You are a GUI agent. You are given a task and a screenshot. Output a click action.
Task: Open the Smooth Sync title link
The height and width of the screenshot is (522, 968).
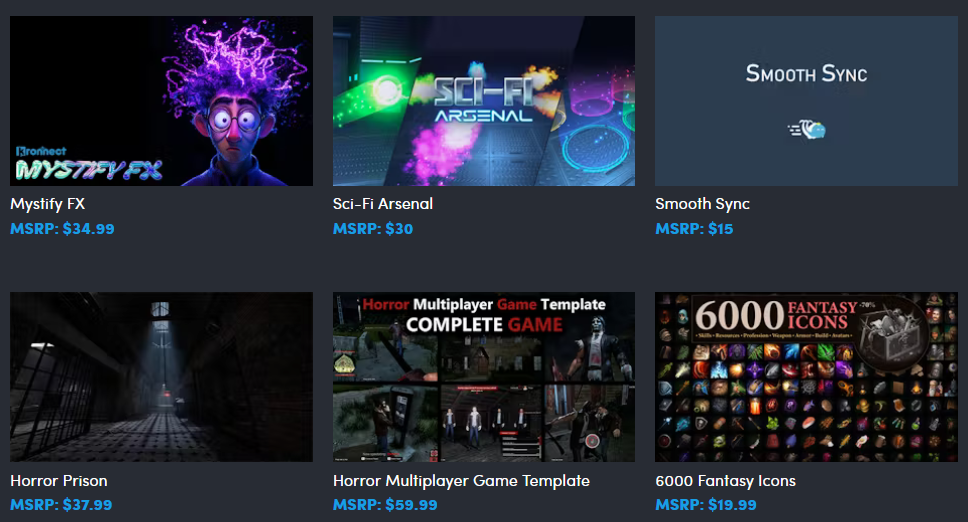tap(703, 204)
